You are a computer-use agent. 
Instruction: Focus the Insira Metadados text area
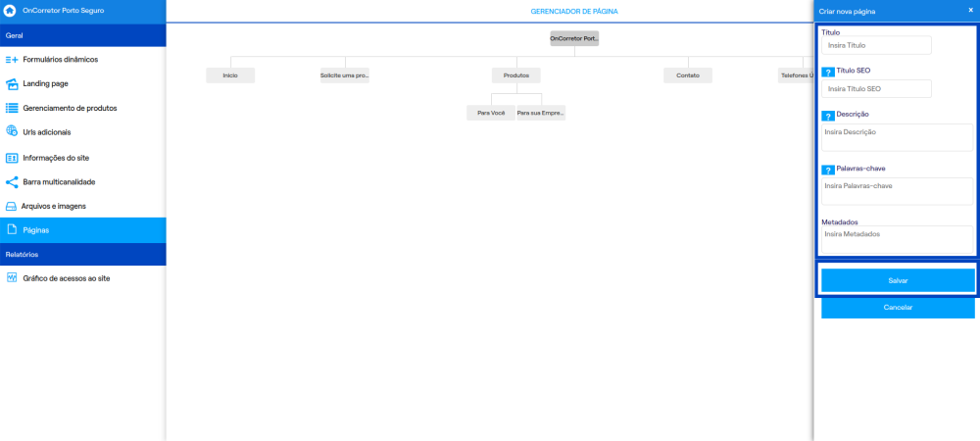[x=897, y=240]
